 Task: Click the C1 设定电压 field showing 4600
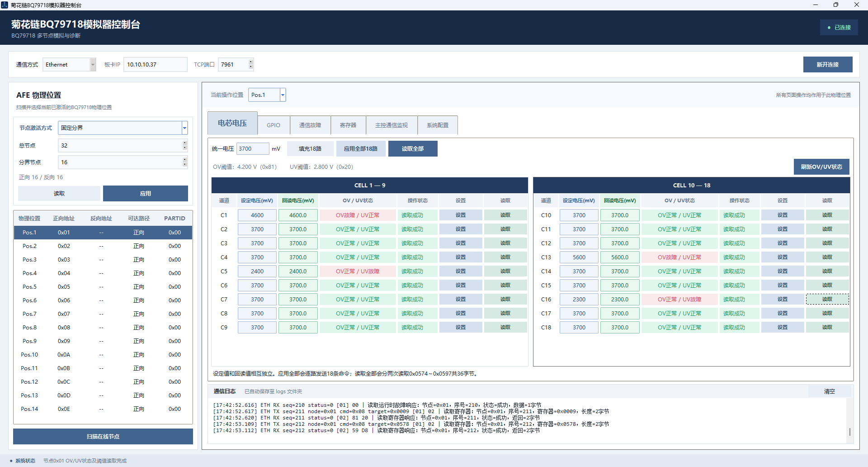coord(257,215)
